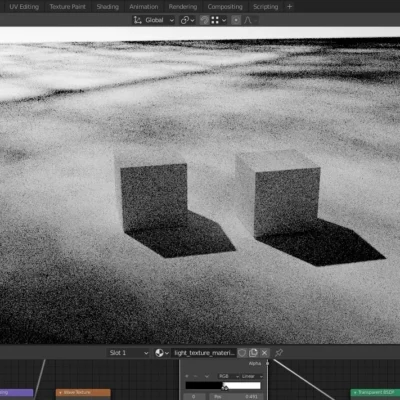Select the Transparent BSDF node header
Viewport: 400px width, 400px height.
pos(375,392)
